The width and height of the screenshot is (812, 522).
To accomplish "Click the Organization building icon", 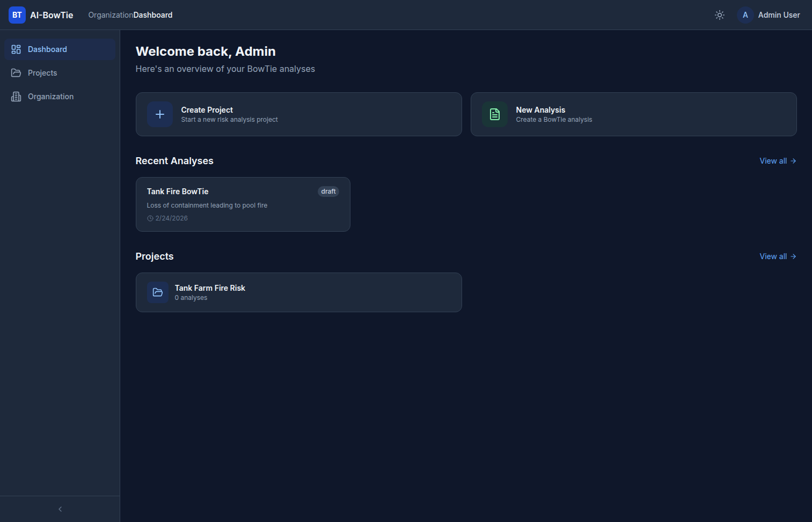I will [x=16, y=97].
